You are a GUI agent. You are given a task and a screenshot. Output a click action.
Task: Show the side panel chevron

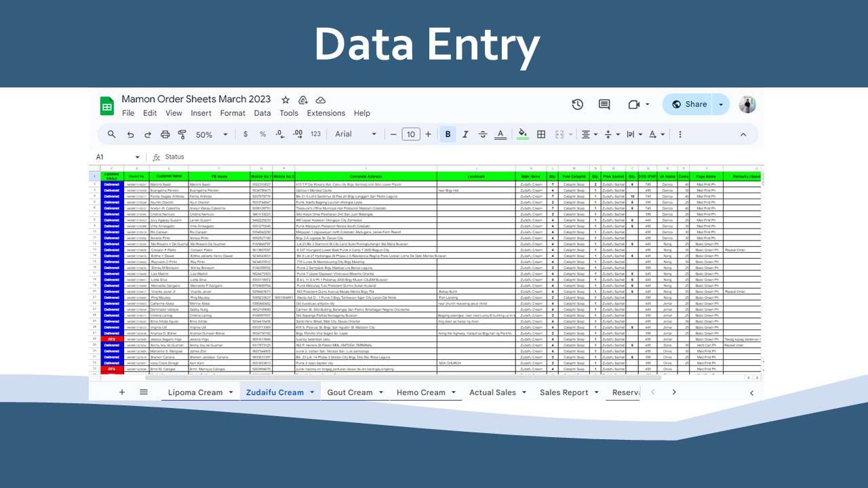[x=751, y=392]
